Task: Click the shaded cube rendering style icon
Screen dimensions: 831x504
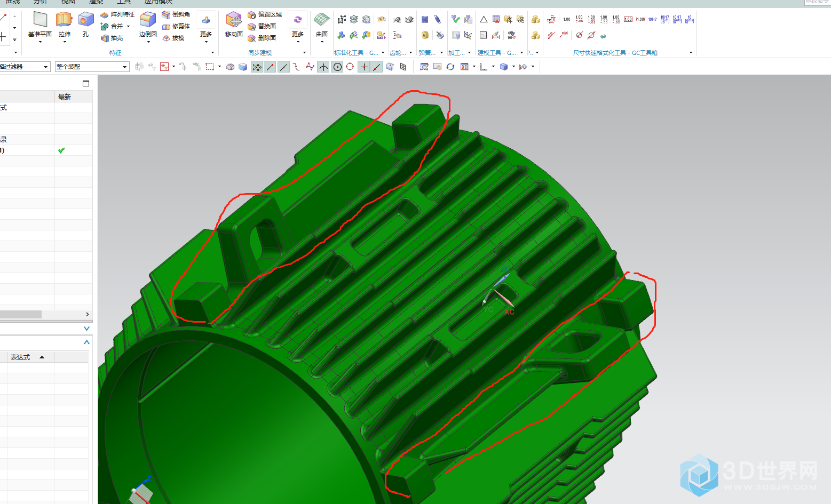Action: (503, 67)
